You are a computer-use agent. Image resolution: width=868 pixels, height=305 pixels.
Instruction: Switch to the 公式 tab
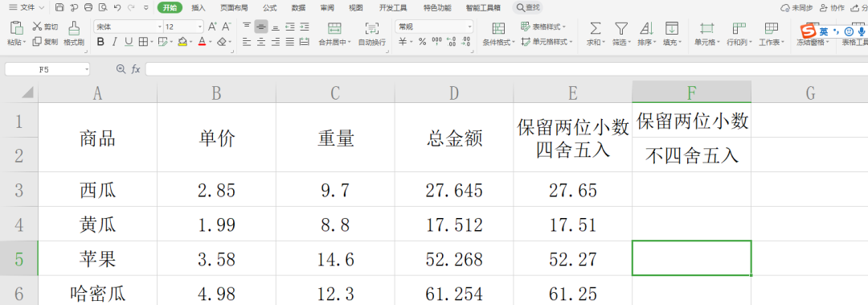coord(269,8)
